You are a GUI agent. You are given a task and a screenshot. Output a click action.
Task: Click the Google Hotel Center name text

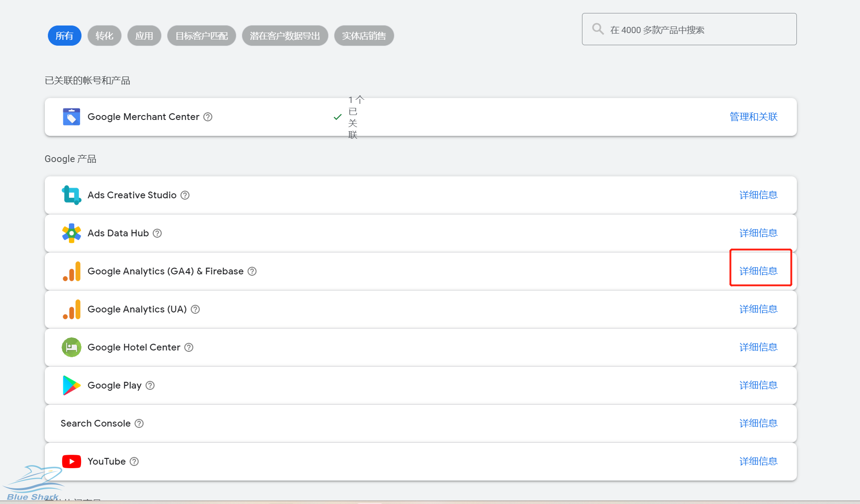[134, 347]
